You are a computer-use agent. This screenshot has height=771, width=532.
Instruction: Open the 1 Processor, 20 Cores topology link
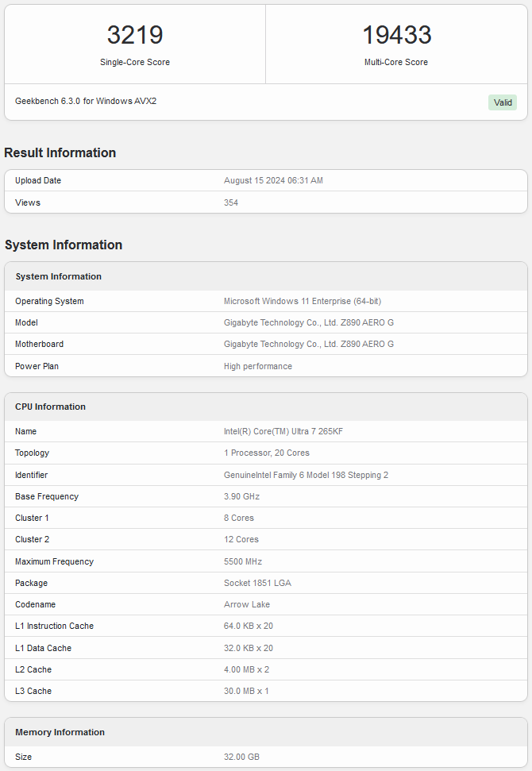click(267, 453)
